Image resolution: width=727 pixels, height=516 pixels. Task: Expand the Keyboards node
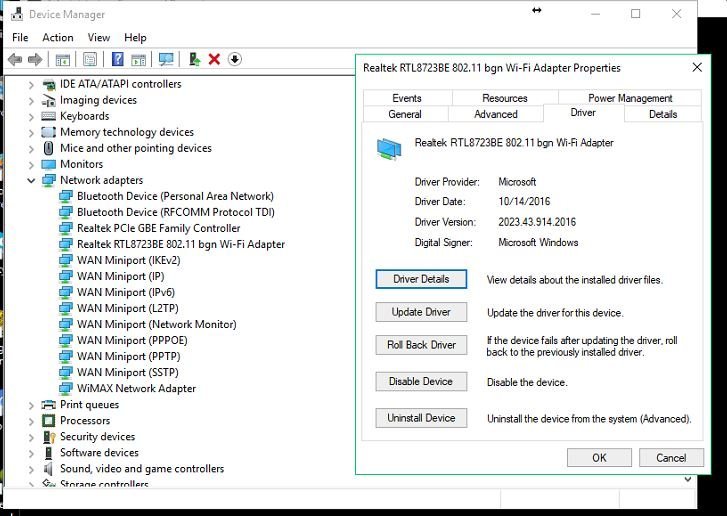(x=31, y=116)
